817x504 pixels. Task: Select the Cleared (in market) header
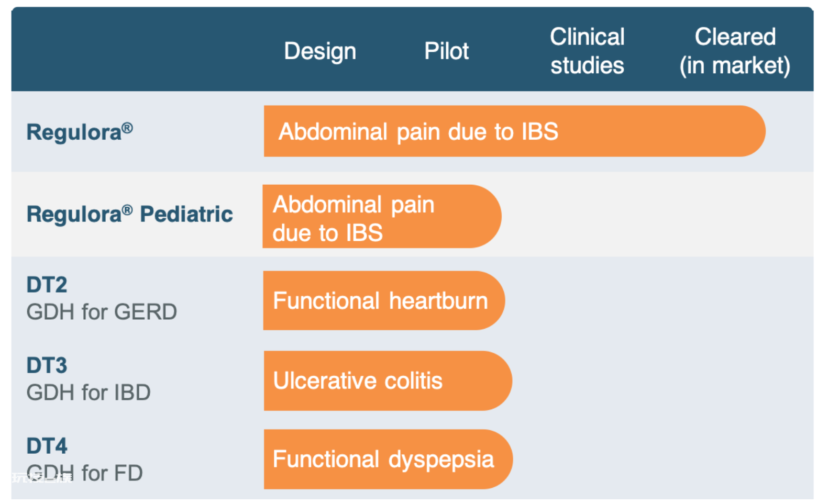[735, 51]
